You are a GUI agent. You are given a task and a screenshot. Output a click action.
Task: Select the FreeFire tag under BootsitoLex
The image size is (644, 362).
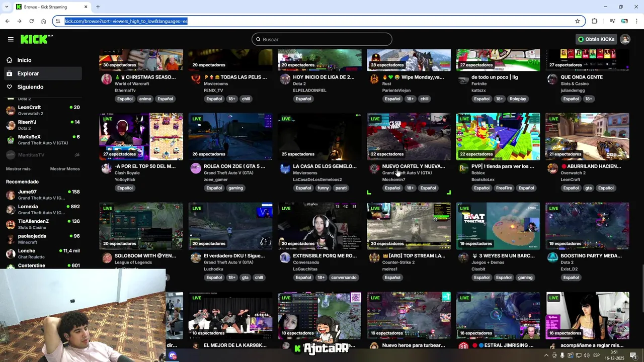(504, 188)
